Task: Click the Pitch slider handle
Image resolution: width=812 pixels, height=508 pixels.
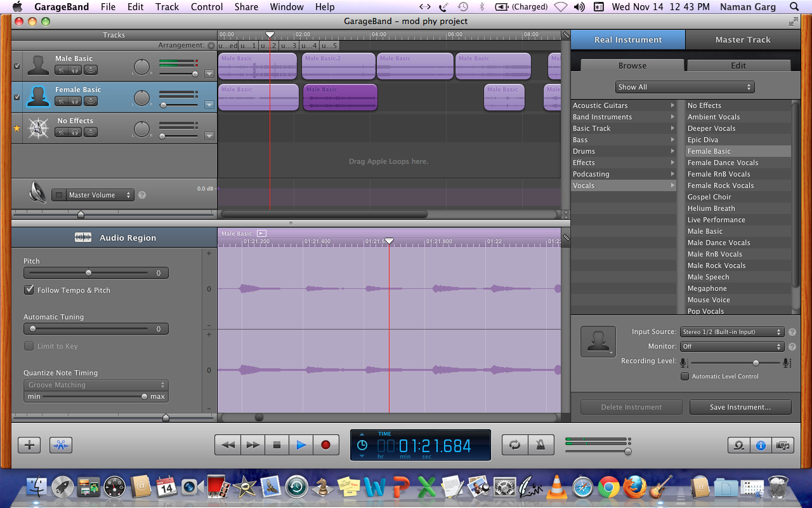Action: point(89,273)
